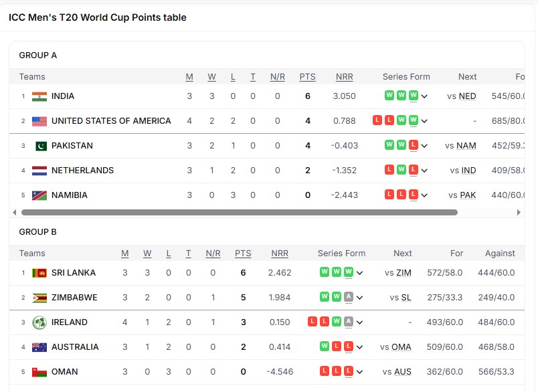Screen dimensions: 538x392
Task: Open the ZIM next-match link for Sri Lanka
Action: (x=403, y=273)
